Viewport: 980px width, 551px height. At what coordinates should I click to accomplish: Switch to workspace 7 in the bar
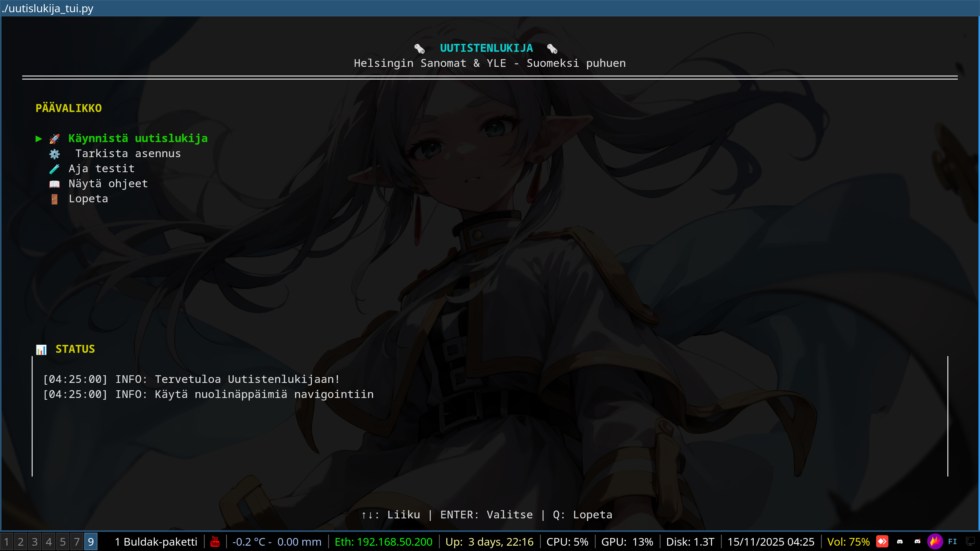tap(77, 542)
